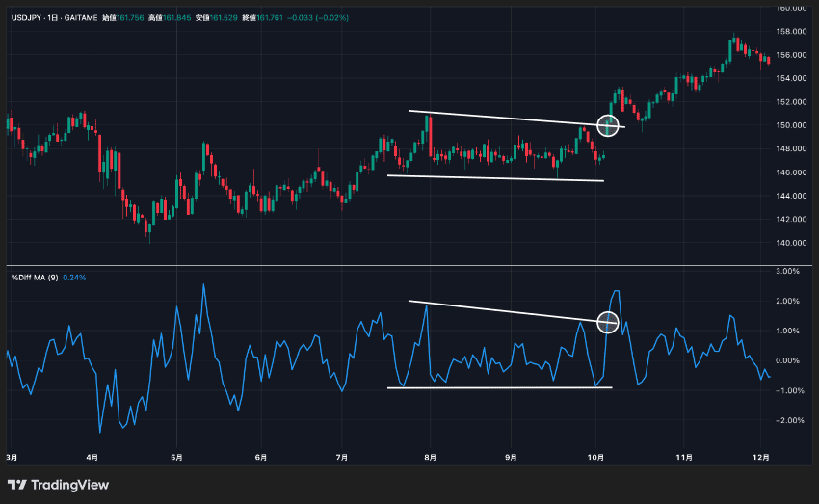This screenshot has width=819, height=504.
Task: Select the circle marker on the %Diff MA indicator
Action: pos(607,322)
